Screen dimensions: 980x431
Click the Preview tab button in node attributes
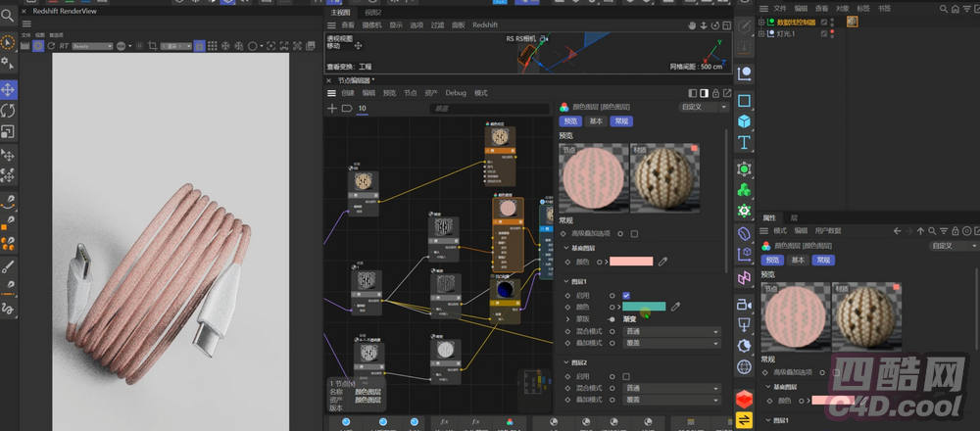pos(569,121)
